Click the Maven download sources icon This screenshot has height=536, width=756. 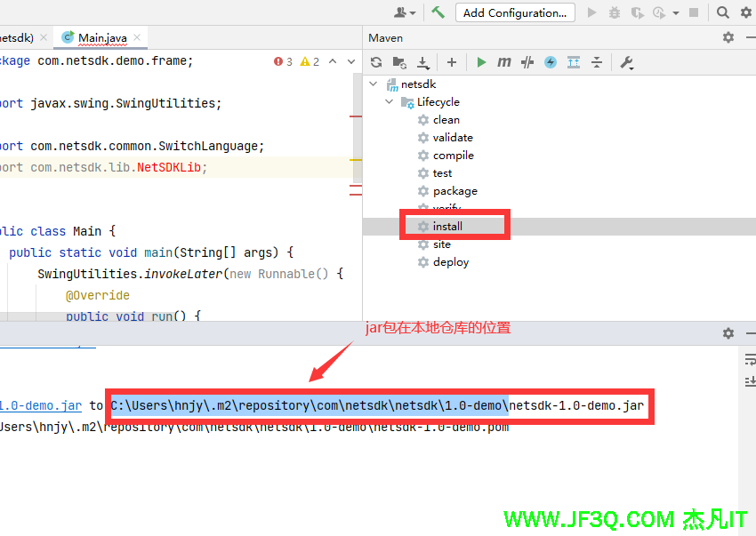[x=423, y=62]
